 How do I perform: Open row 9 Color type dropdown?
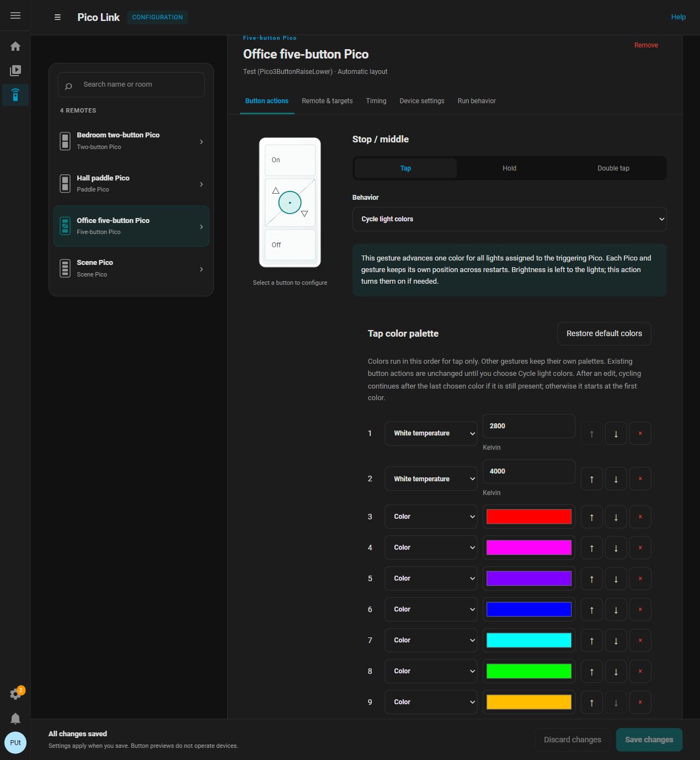click(431, 702)
